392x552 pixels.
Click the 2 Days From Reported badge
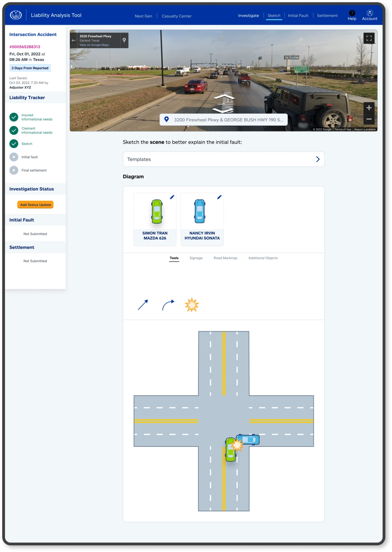30,68
